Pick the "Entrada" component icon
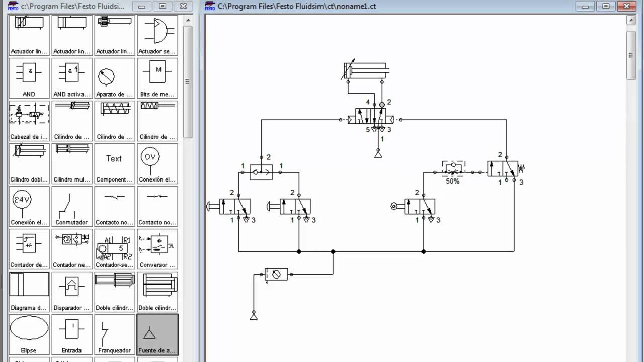 coord(71,334)
